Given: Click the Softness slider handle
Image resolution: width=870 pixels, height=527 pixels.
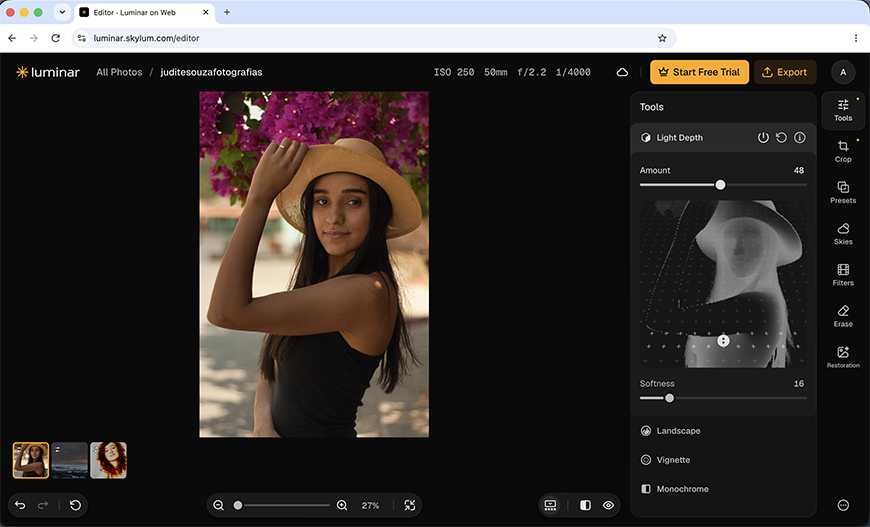Looking at the screenshot, I should pos(669,398).
